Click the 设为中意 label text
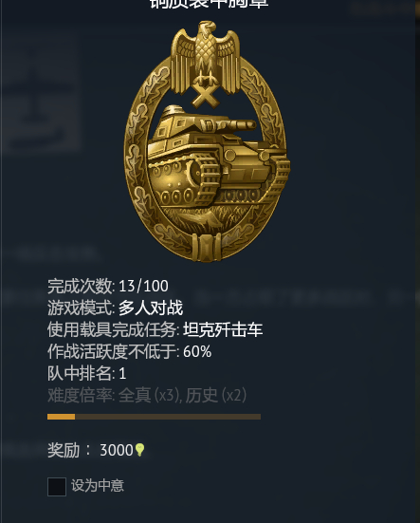 (x=98, y=486)
